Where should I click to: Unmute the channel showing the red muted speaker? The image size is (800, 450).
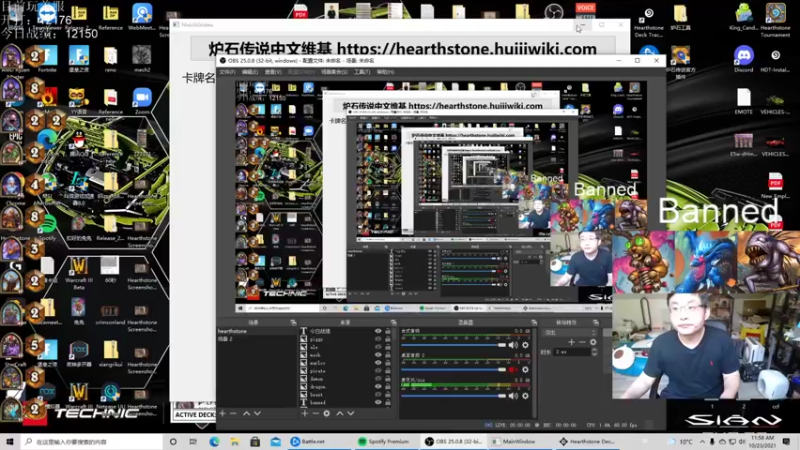point(513,369)
